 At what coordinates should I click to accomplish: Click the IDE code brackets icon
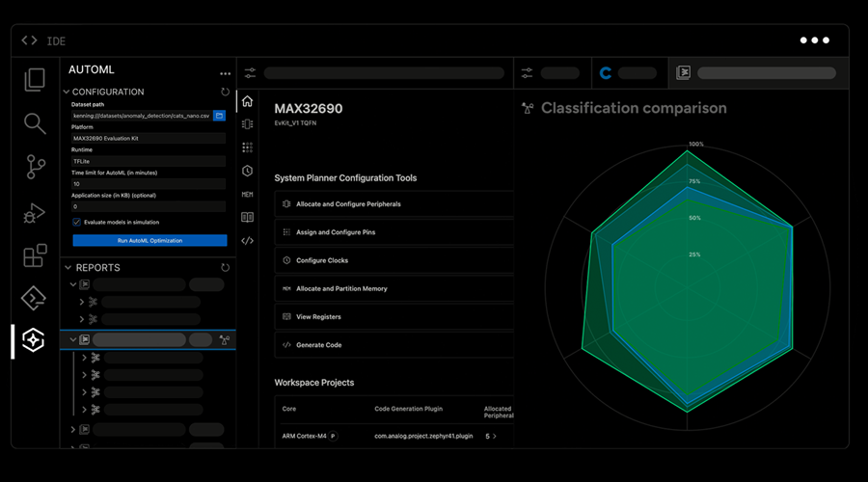tap(29, 40)
